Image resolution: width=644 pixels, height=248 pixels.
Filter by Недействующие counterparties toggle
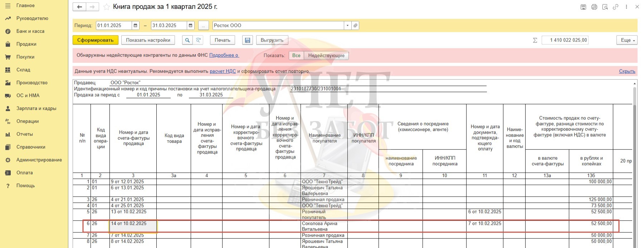[x=326, y=55]
